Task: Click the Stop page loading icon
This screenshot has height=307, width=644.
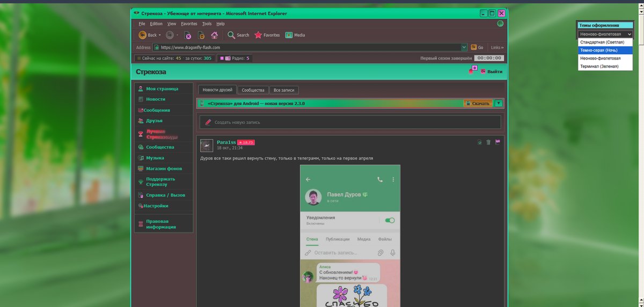Action: (x=188, y=35)
